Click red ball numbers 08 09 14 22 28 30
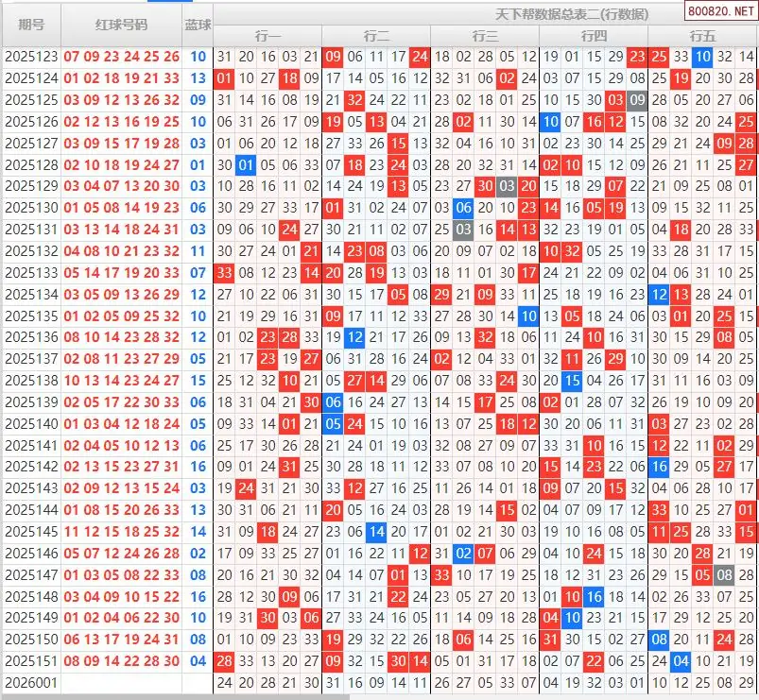The image size is (759, 700). click(x=122, y=661)
